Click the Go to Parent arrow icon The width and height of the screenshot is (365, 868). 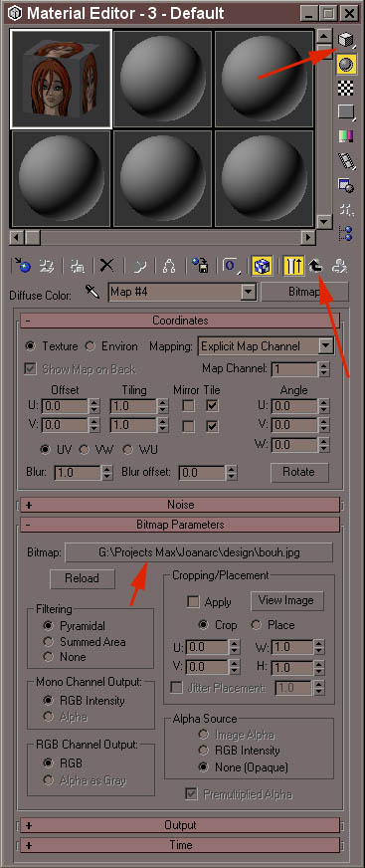click(315, 266)
